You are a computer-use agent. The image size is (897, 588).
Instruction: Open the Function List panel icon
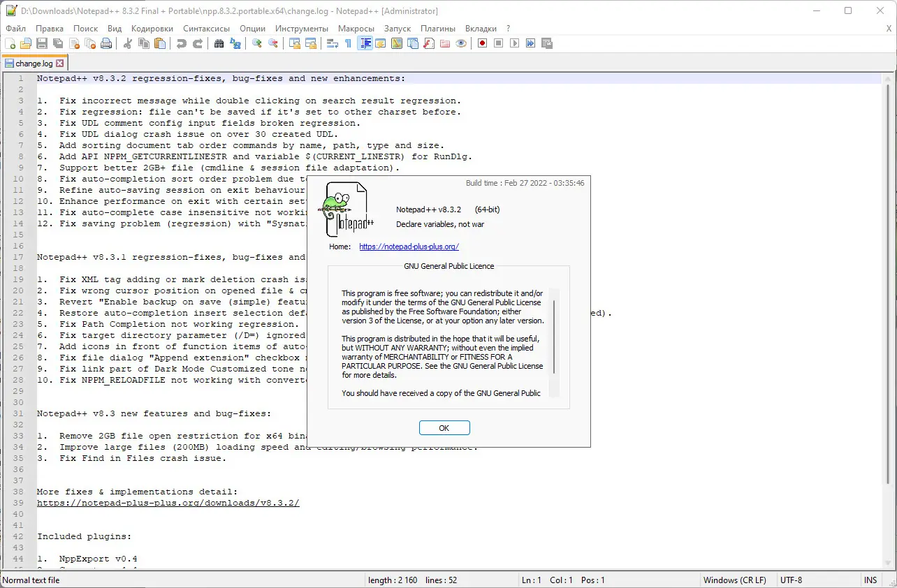[x=429, y=43]
